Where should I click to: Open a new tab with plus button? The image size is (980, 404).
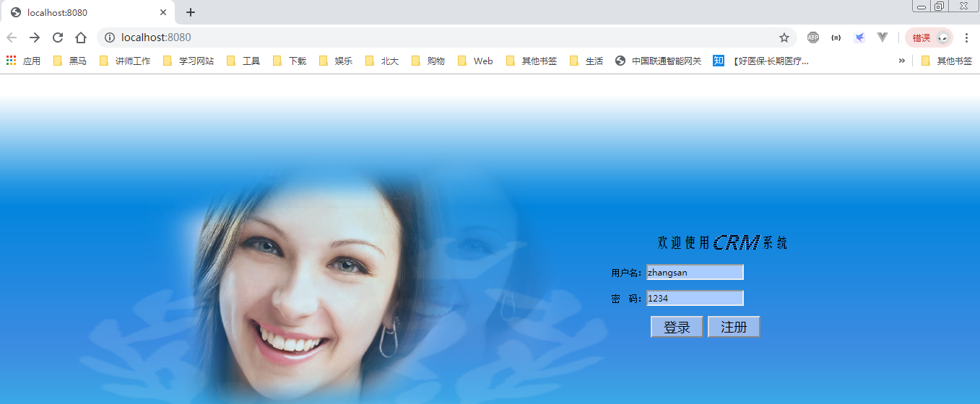[191, 12]
